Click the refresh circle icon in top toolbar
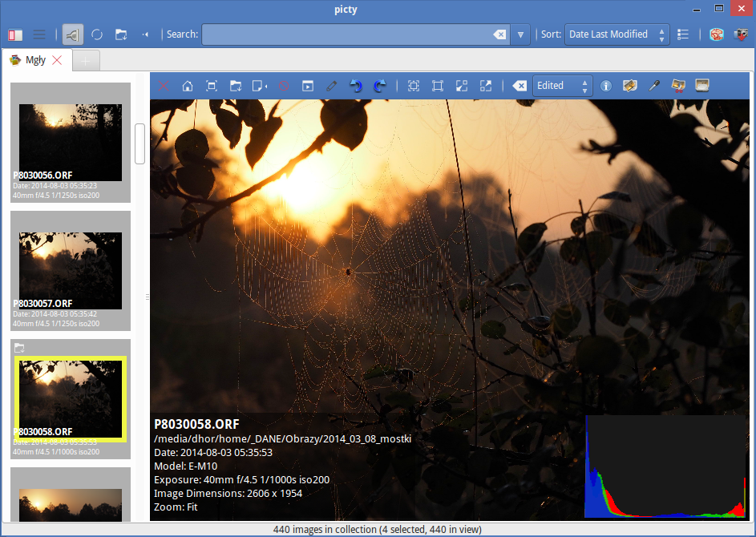Viewport: 756px width, 537px height. [x=97, y=34]
